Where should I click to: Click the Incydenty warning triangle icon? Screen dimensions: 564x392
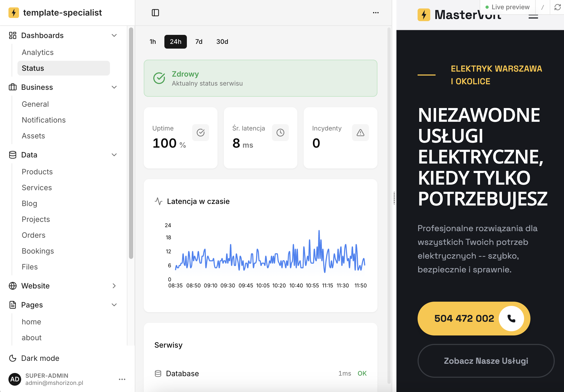pos(360,133)
